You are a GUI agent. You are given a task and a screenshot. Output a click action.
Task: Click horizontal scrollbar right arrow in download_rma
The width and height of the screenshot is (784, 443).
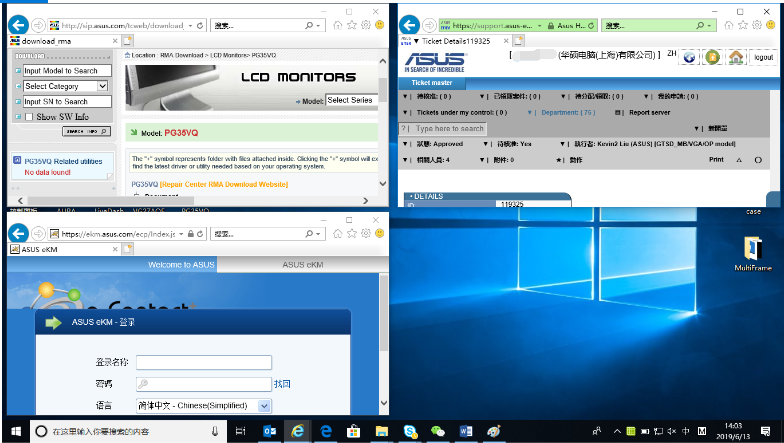tap(366, 200)
